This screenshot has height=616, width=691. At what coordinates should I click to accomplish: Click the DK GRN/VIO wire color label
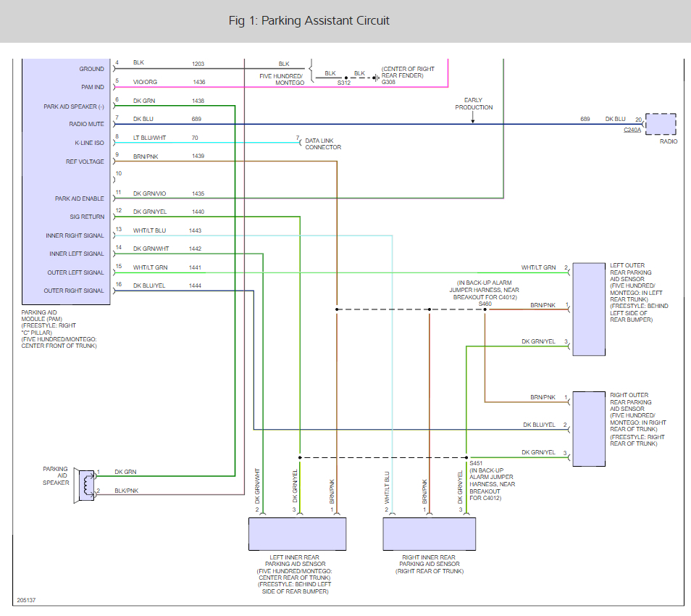tap(149, 193)
